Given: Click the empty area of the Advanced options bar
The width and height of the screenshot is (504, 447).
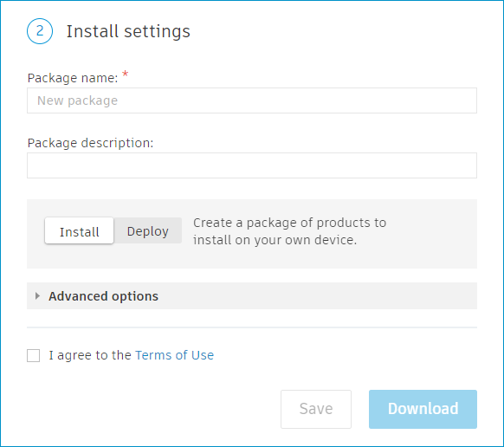Looking at the screenshot, I should click(318, 296).
